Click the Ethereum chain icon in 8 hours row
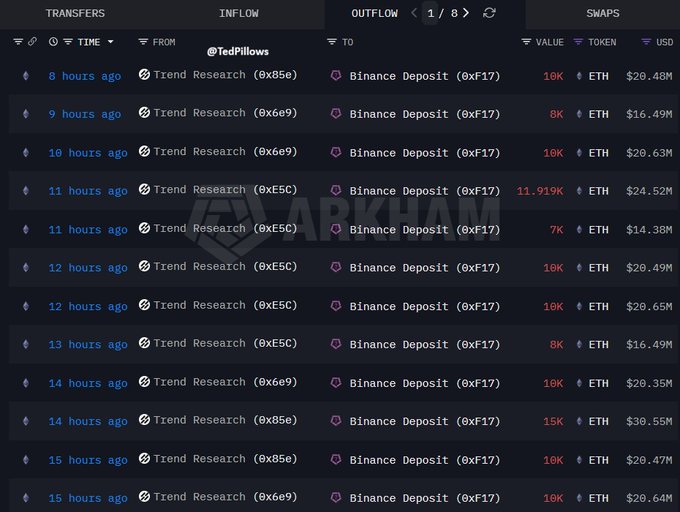Viewport: 680px width, 512px height. point(26,76)
